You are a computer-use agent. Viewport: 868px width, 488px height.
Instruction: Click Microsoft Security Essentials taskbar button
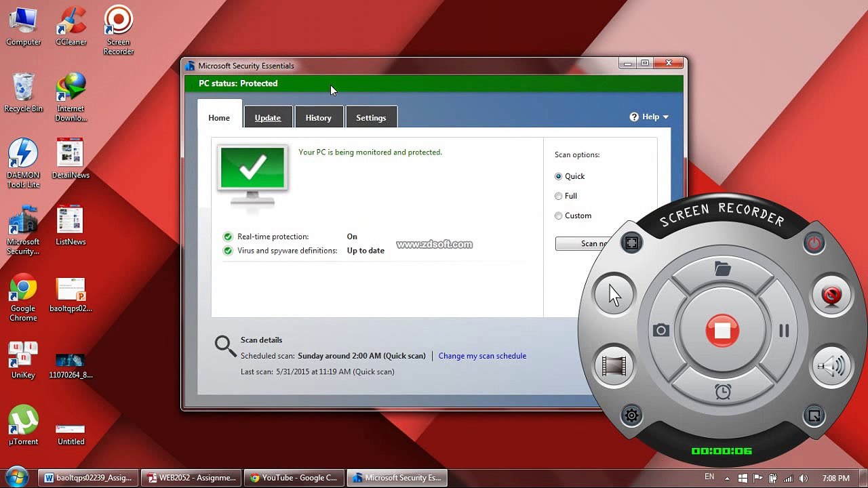coord(397,478)
